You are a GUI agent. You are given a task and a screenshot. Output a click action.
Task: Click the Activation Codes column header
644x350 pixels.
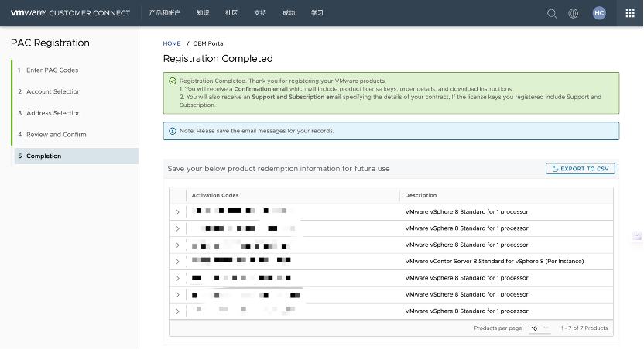[215, 196]
